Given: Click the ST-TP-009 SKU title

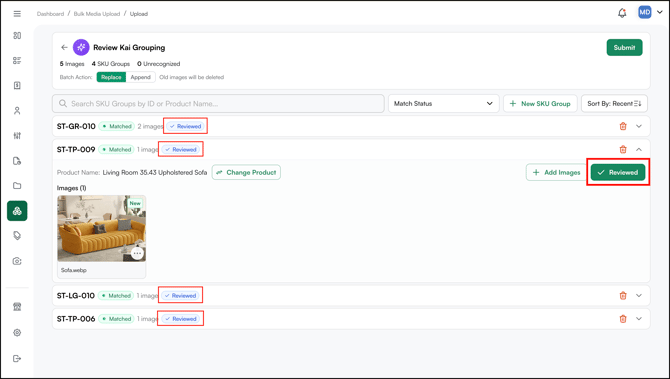Looking at the screenshot, I should 76,150.
